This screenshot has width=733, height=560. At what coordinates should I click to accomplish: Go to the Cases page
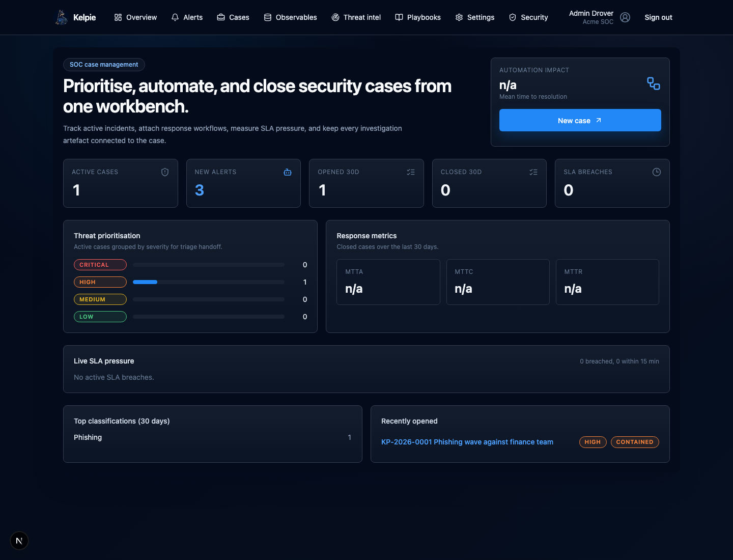(233, 17)
